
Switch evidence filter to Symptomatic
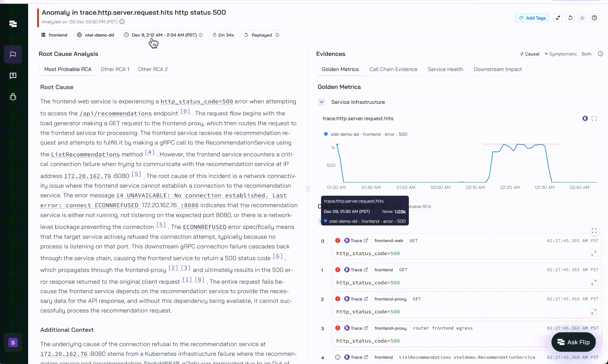(x=561, y=54)
